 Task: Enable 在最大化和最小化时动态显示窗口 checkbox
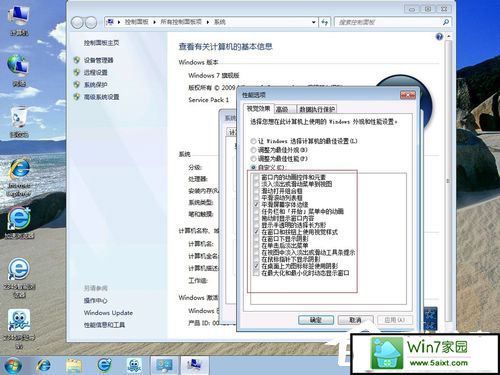(256, 273)
